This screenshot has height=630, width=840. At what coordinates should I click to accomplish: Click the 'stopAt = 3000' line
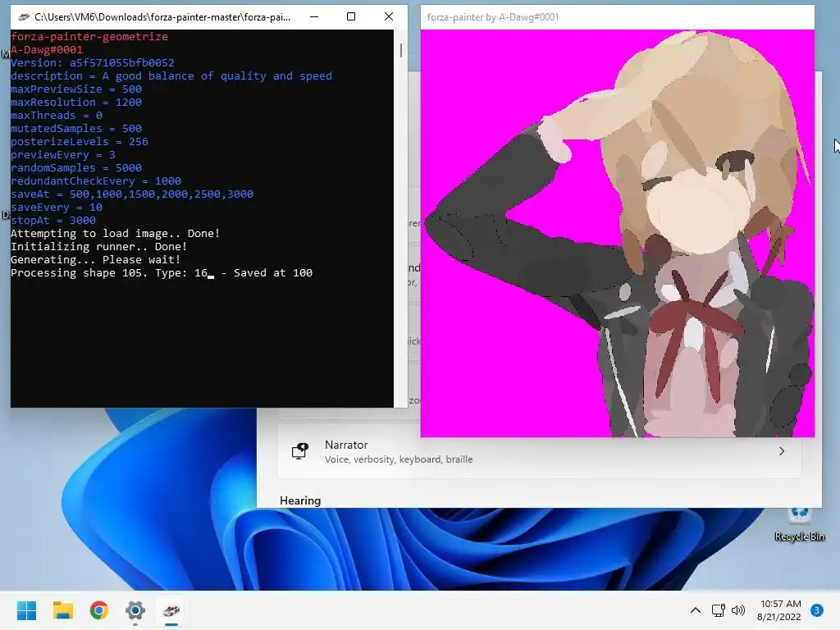pyautogui.click(x=53, y=220)
